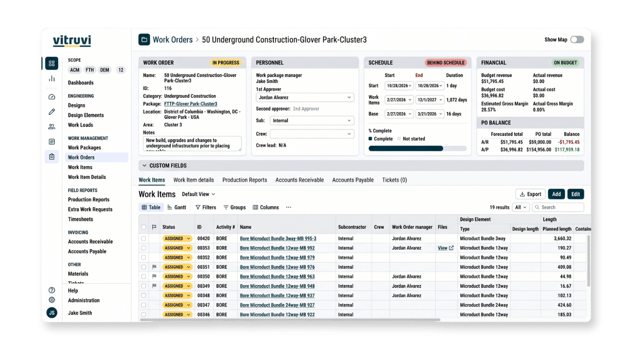
Task: Click the vitruvi logo
Action: coord(72,41)
